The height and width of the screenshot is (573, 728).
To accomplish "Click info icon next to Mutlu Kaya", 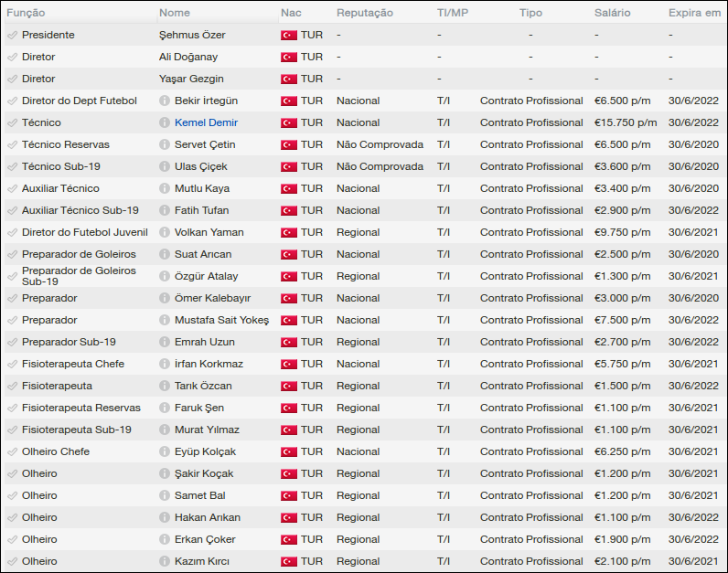I will pyautogui.click(x=165, y=188).
